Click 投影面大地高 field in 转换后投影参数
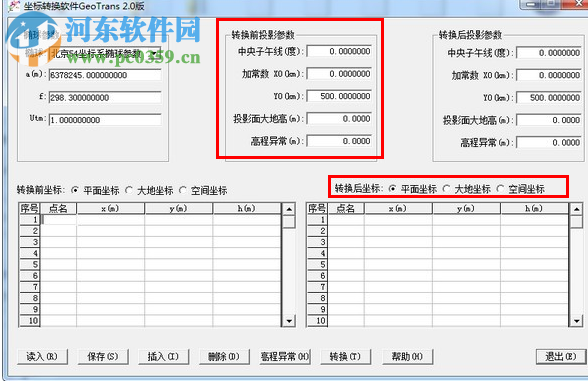Screen dimensions: 588x381 [549, 120]
